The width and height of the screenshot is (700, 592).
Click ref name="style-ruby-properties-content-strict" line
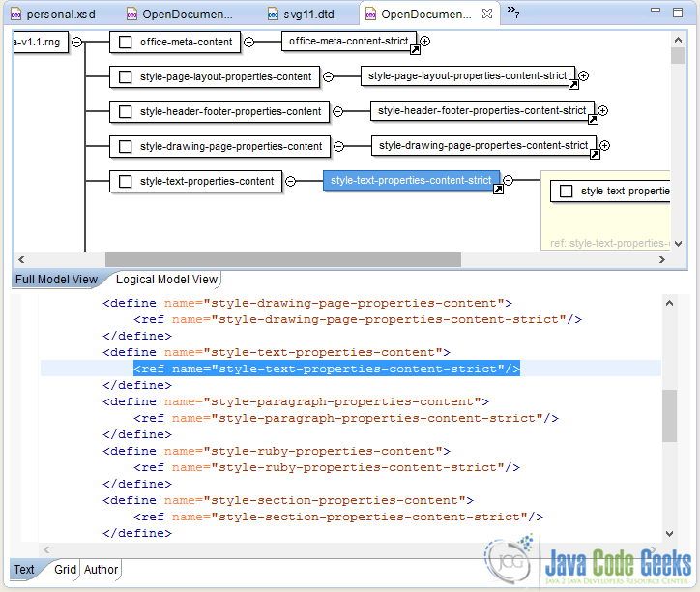[327, 467]
